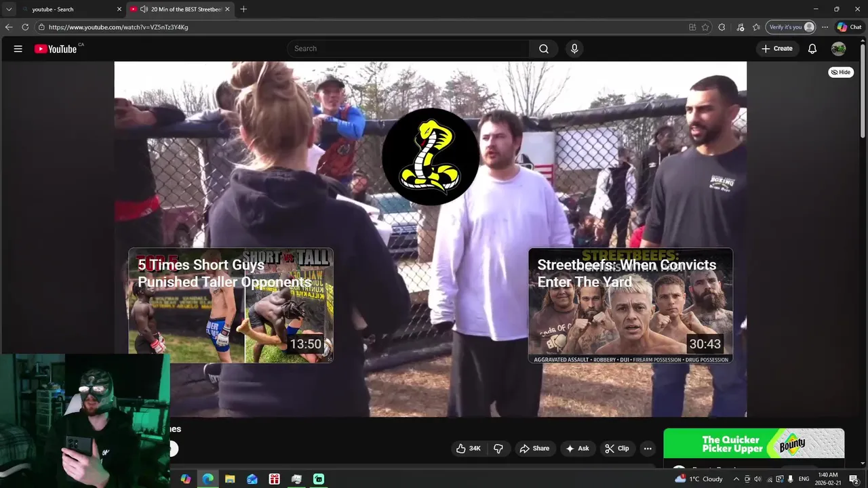The image size is (868, 488).
Task: Play "5 Times Short Guys Punished Taller Opponents" card
Action: tap(231, 306)
